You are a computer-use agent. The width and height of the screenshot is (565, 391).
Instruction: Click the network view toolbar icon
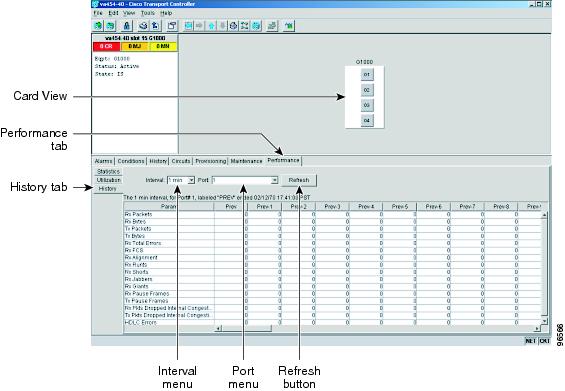point(245,26)
